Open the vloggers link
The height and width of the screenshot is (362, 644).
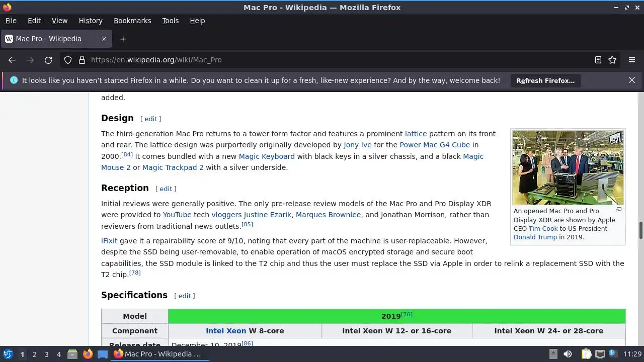pyautogui.click(x=226, y=215)
